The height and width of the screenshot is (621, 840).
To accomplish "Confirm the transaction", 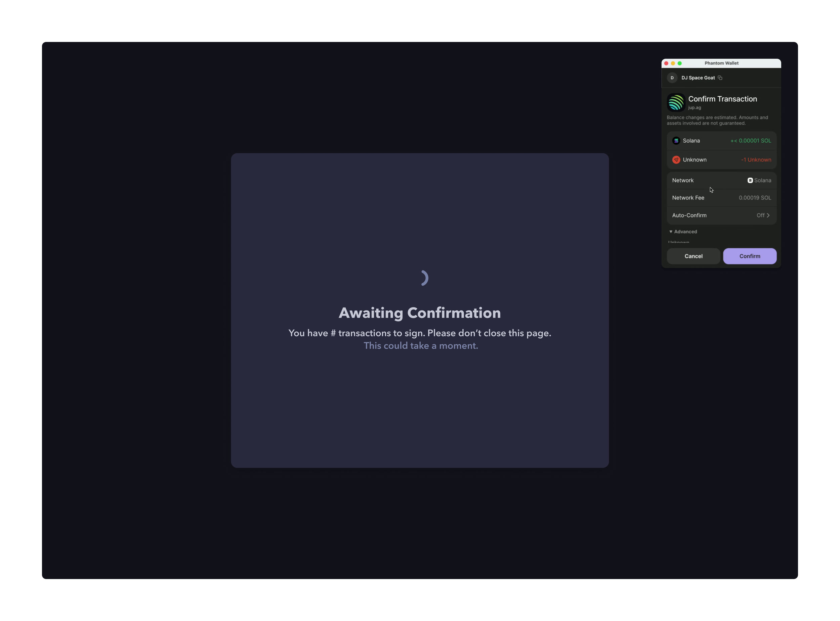I will (749, 256).
